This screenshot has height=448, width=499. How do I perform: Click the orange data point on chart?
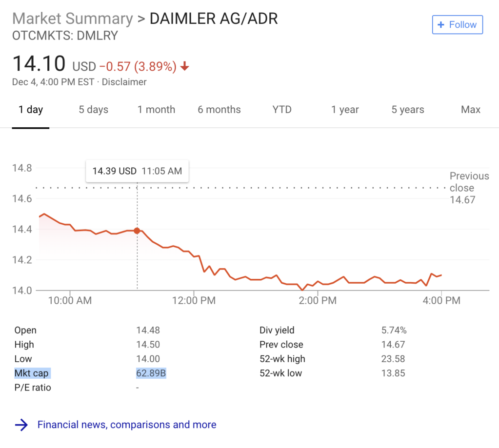(x=137, y=231)
